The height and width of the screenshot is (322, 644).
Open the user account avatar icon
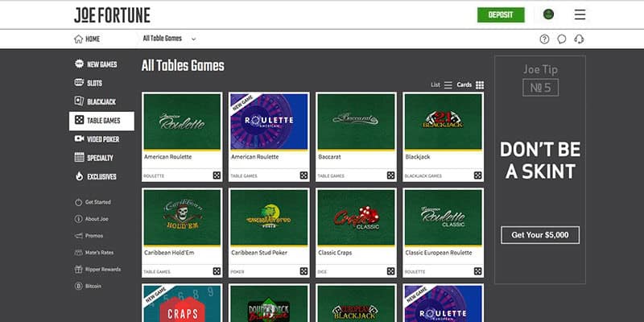point(548,14)
